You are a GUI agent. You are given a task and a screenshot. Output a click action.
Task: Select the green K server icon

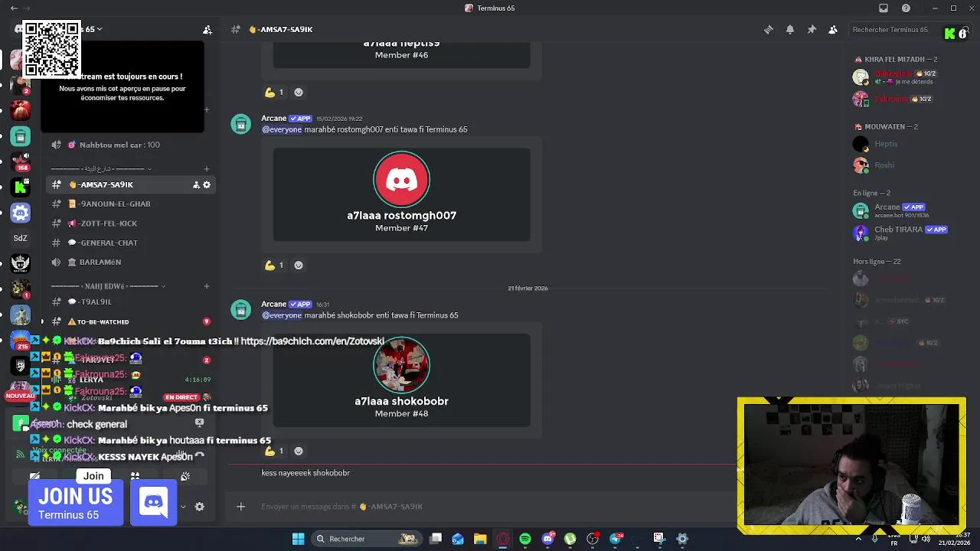[21, 187]
